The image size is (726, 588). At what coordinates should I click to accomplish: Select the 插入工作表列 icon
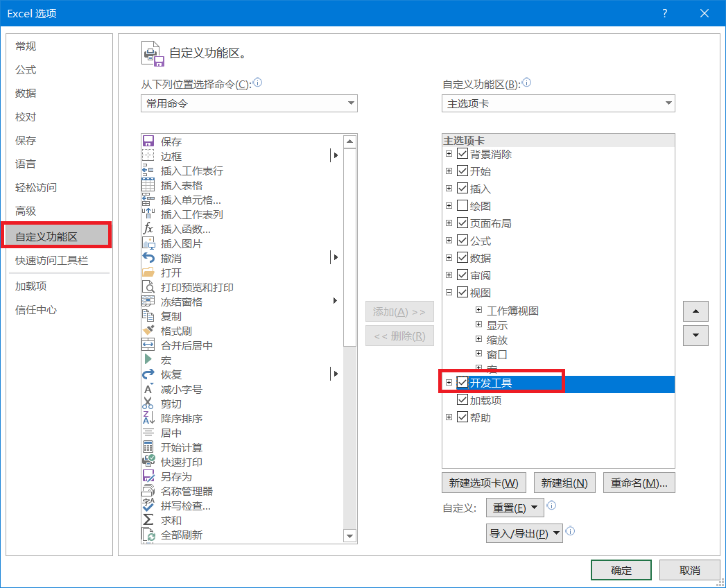pyautogui.click(x=148, y=214)
